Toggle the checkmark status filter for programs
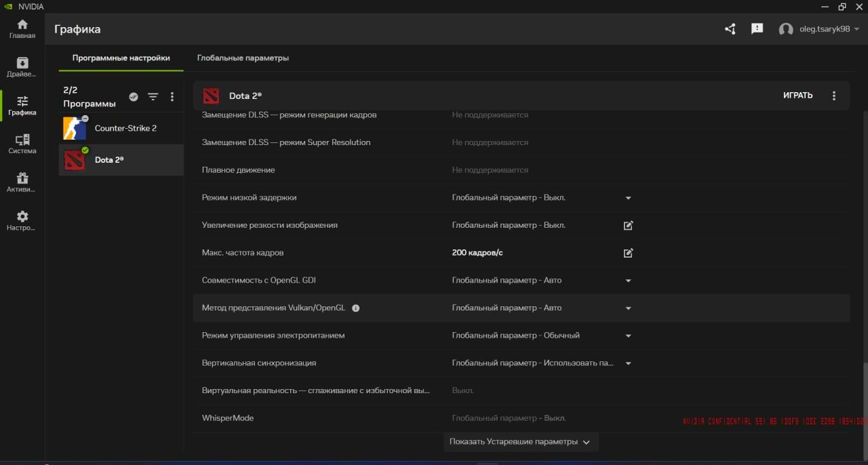The height and width of the screenshot is (465, 868). coord(134,97)
